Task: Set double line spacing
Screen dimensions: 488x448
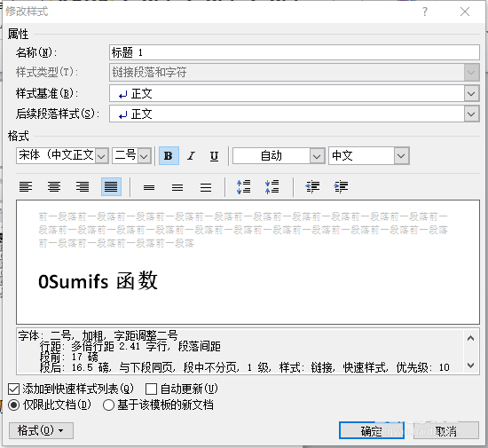Action: (x=206, y=187)
